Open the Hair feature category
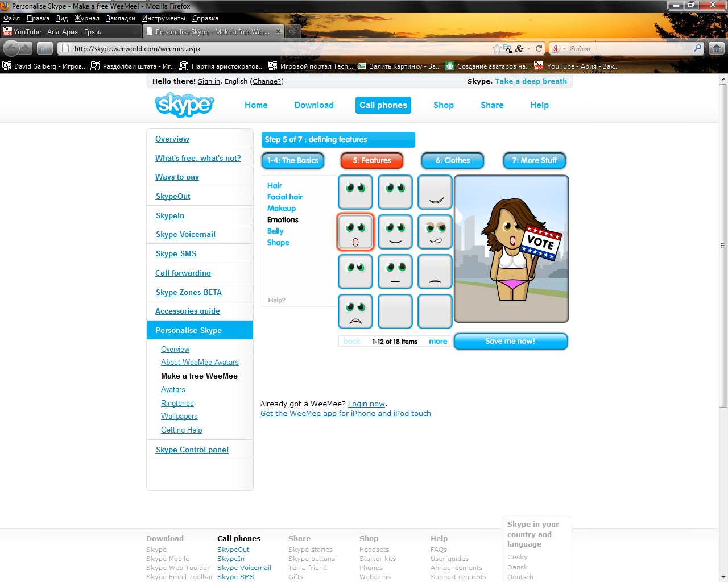 pyautogui.click(x=275, y=186)
